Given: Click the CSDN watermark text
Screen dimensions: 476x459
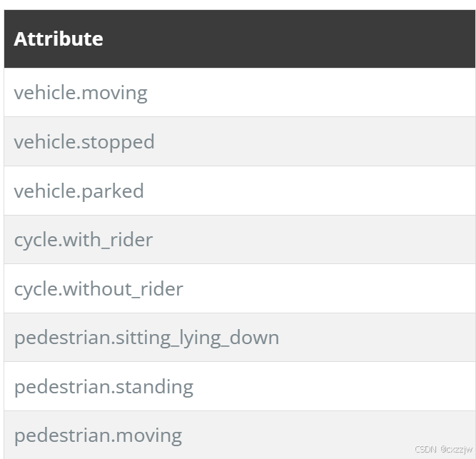Looking at the screenshot, I should [425, 449].
